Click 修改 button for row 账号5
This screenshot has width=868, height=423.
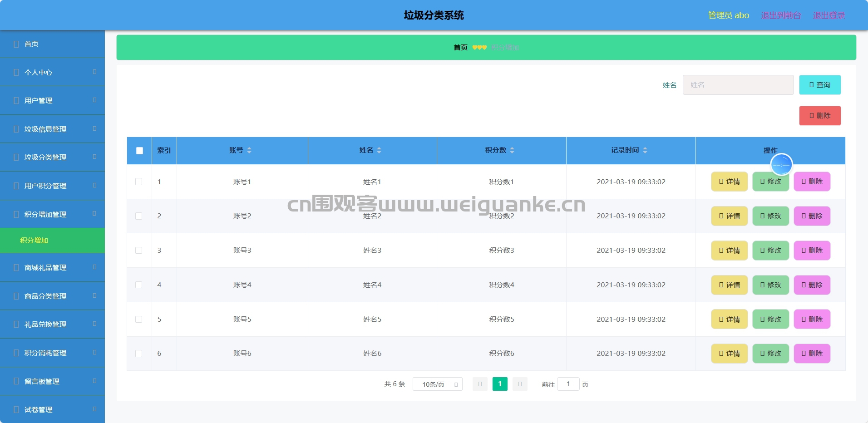coord(771,320)
